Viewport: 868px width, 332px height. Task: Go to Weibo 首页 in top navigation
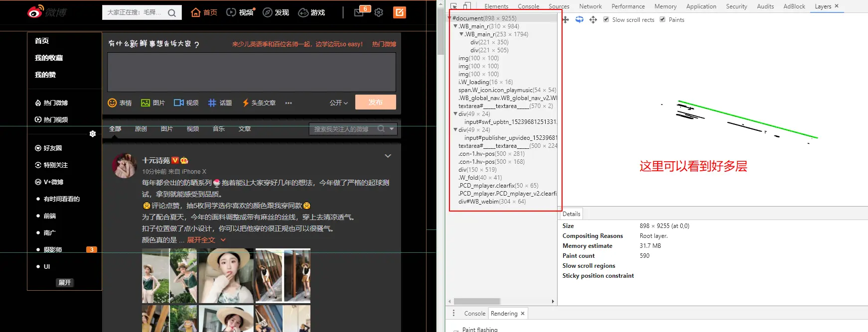pos(204,12)
